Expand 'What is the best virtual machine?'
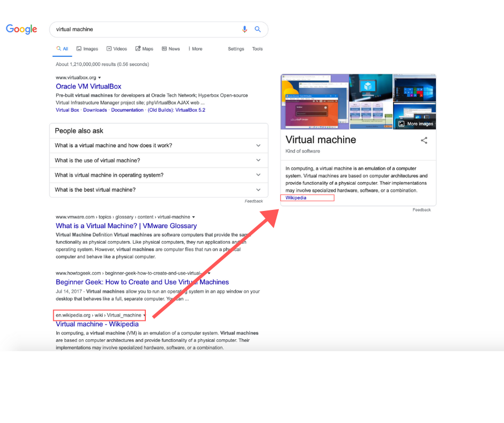This screenshot has height=423, width=504. pyautogui.click(x=159, y=190)
